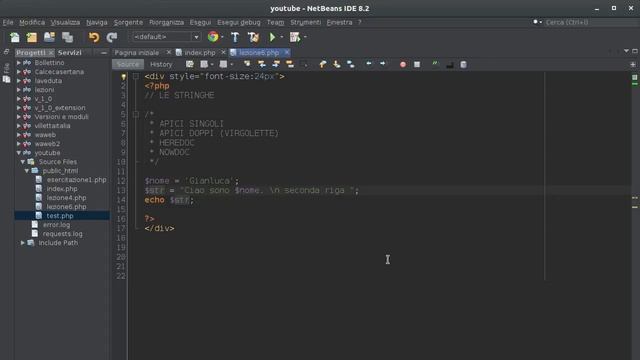Image resolution: width=640 pixels, height=360 pixels.
Task: Open the Naviga menu
Action: 97,22
